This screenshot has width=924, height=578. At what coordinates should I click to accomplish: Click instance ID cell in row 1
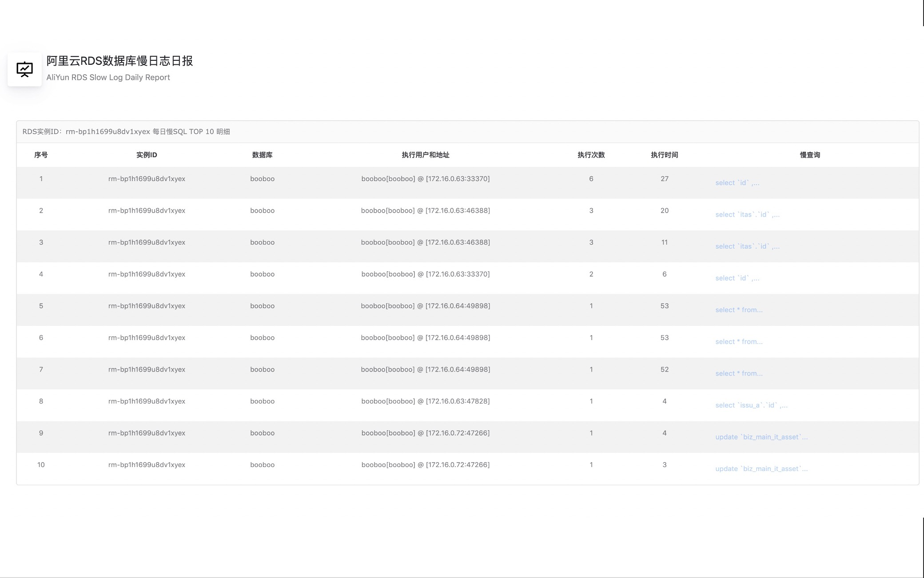click(x=147, y=179)
